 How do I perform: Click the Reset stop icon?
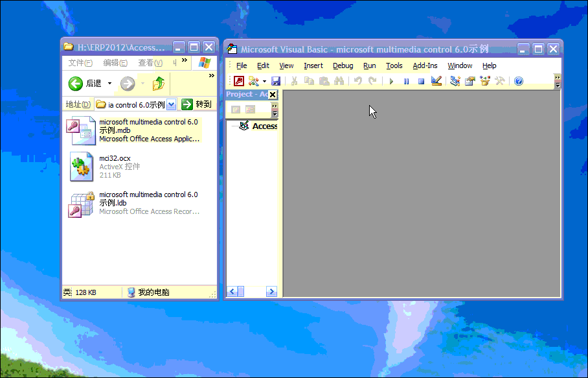[x=421, y=81]
